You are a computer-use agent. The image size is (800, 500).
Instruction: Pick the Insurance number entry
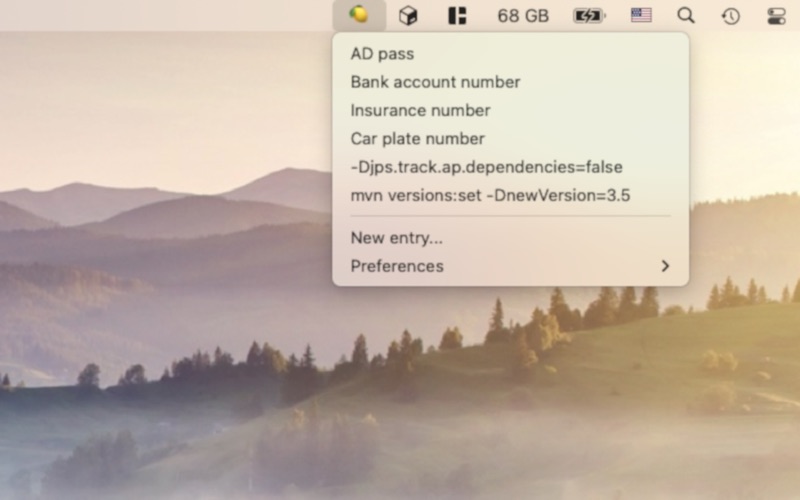coord(511,110)
